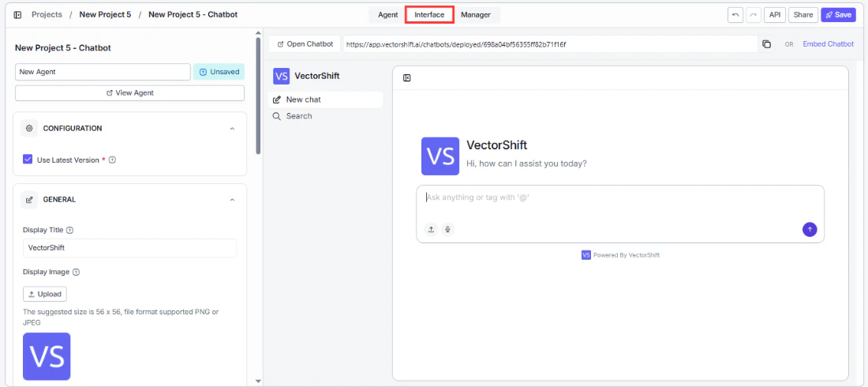This screenshot has width=868, height=387.
Task: Click the New Project 5 - Chatbot panel title
Action: point(63,47)
